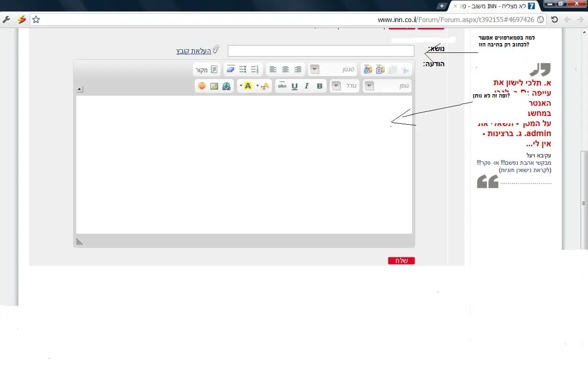Insert a numbered list

255,69
